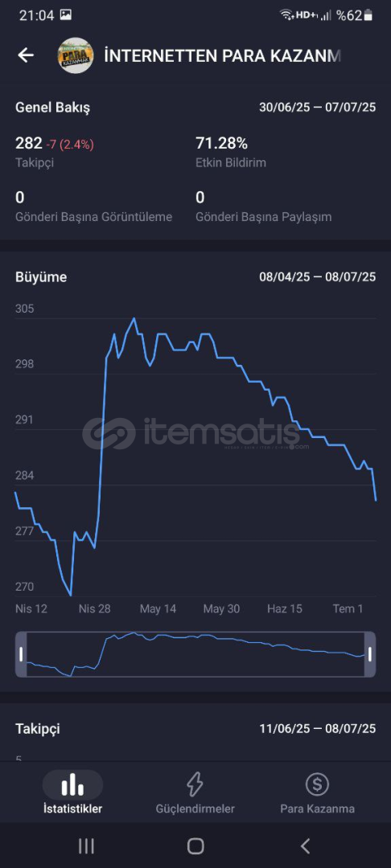Open Para Kazanma dollar tab
This screenshot has width=391, height=868.
[317, 792]
